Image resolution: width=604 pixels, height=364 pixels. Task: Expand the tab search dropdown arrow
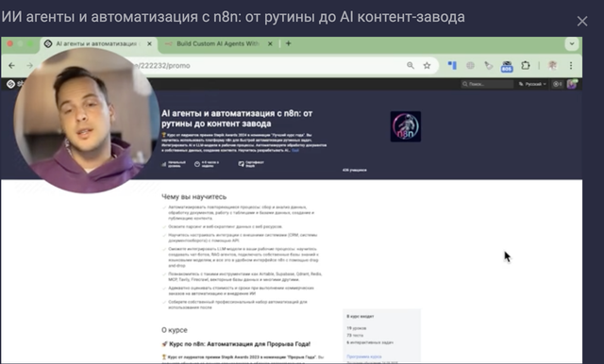(572, 44)
